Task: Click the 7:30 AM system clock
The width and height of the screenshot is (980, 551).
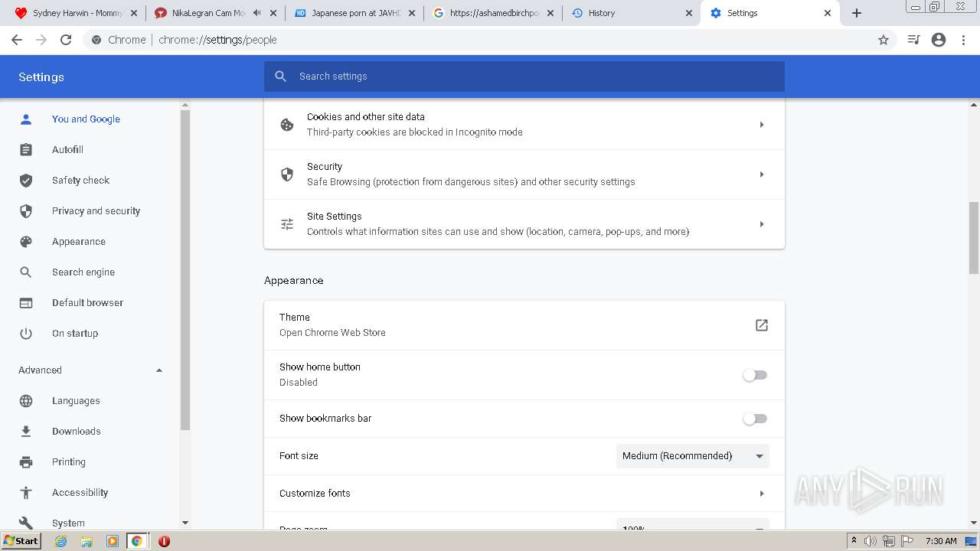Action: (x=941, y=541)
